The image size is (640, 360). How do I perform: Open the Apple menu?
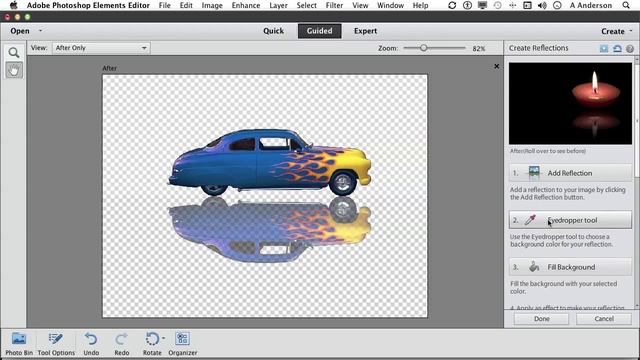click(13, 5)
